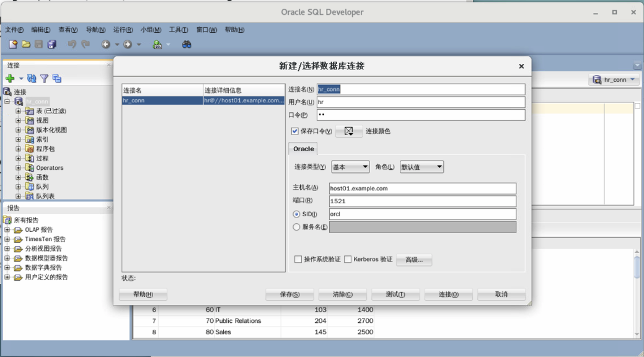Screen dimensions: 644x357
Task: Open the 查看(V) menu
Action: (68, 30)
